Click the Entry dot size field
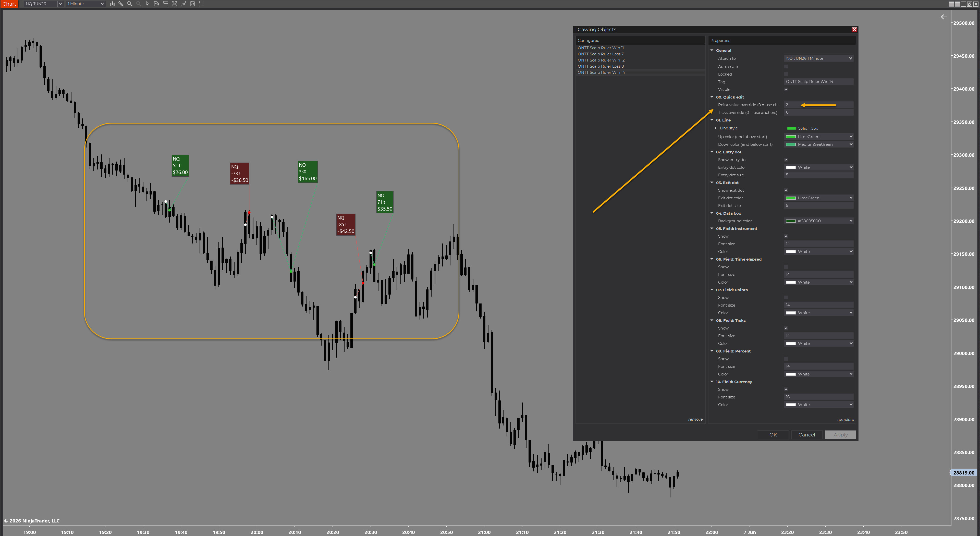This screenshot has height=536, width=980. 819,175
